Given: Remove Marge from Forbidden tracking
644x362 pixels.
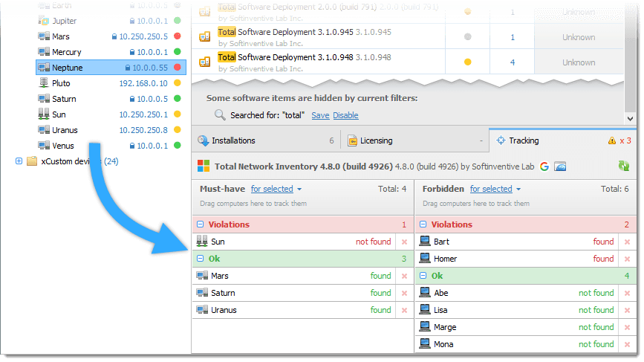Looking at the screenshot, I should point(627,328).
